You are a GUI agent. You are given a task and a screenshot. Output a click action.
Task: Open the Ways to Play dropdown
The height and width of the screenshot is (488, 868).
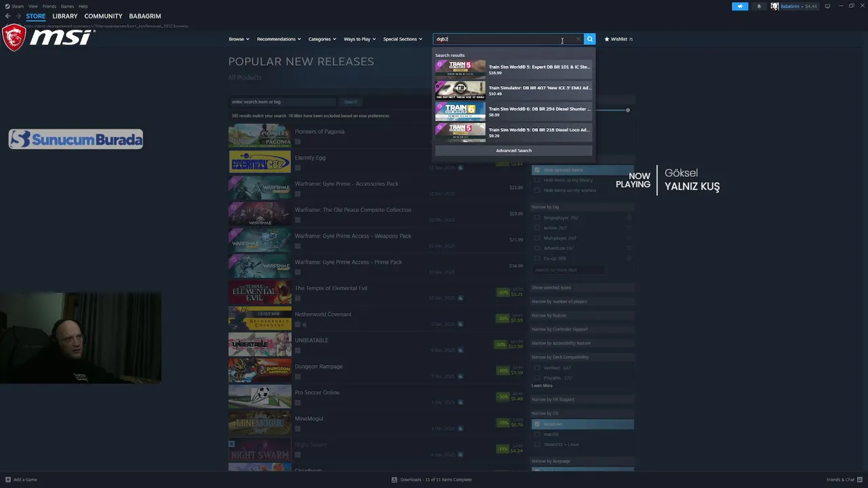(x=359, y=39)
